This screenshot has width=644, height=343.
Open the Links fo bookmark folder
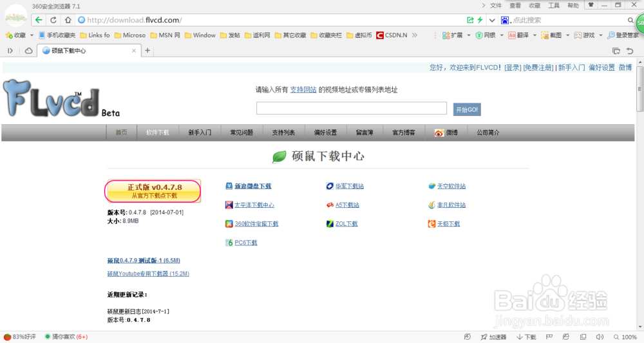coord(95,35)
